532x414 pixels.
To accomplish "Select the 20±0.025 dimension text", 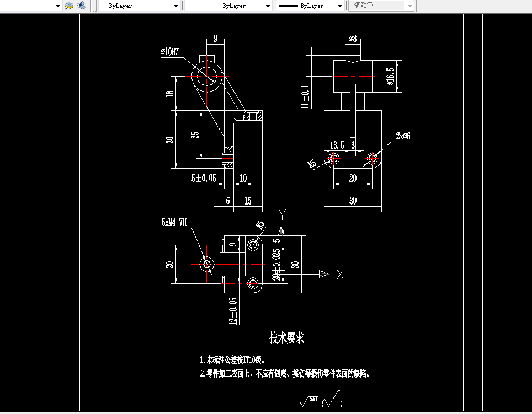I will pyautogui.click(x=276, y=265).
